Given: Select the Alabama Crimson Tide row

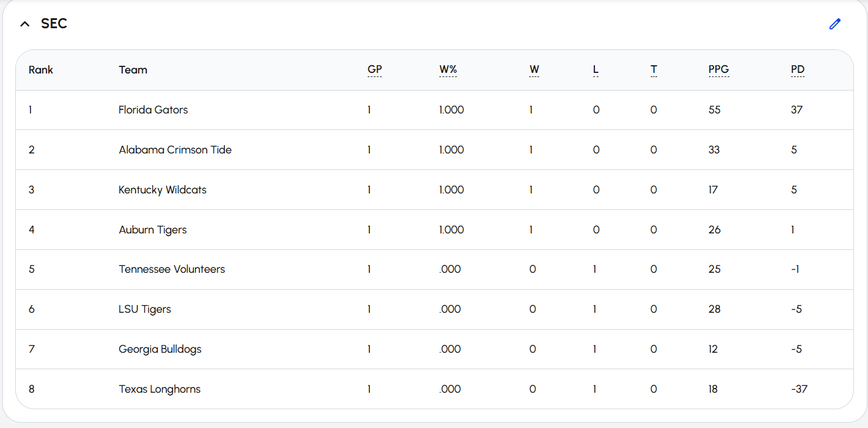Looking at the screenshot, I should [x=434, y=150].
